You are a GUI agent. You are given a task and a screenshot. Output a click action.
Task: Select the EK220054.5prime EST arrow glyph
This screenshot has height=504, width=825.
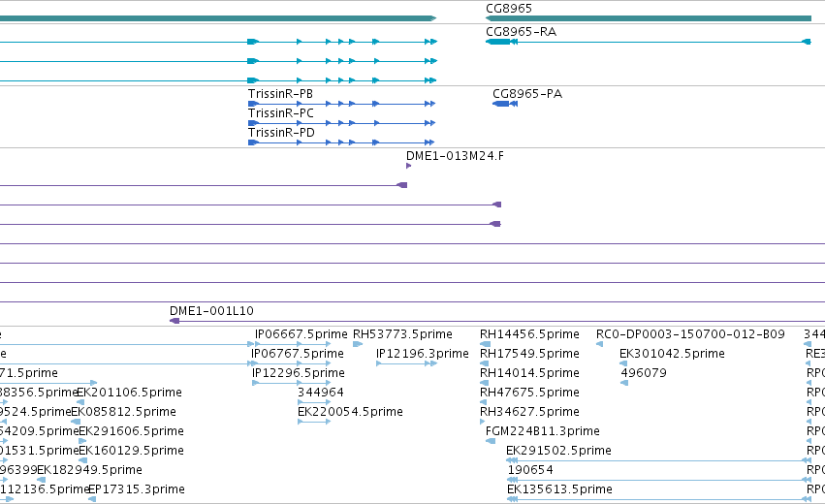coord(314,422)
